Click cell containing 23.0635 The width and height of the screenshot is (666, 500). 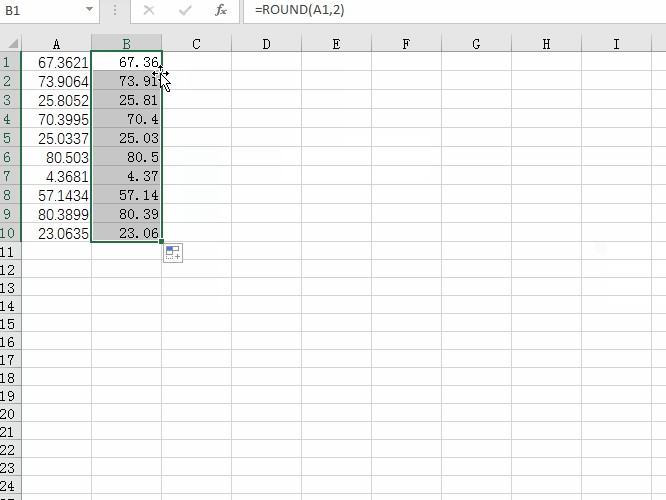[x=56, y=233]
